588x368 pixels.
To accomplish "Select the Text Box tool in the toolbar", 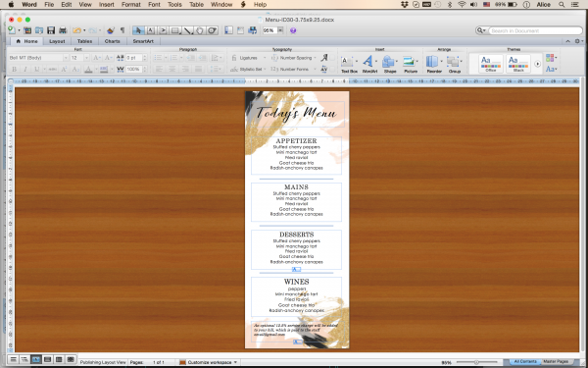I will (x=150, y=30).
